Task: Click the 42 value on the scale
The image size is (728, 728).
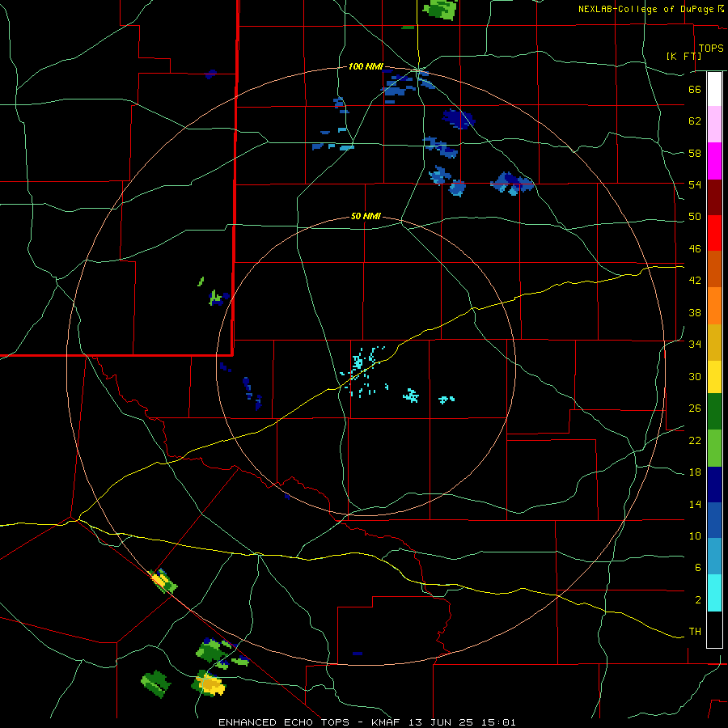Action: [x=695, y=281]
